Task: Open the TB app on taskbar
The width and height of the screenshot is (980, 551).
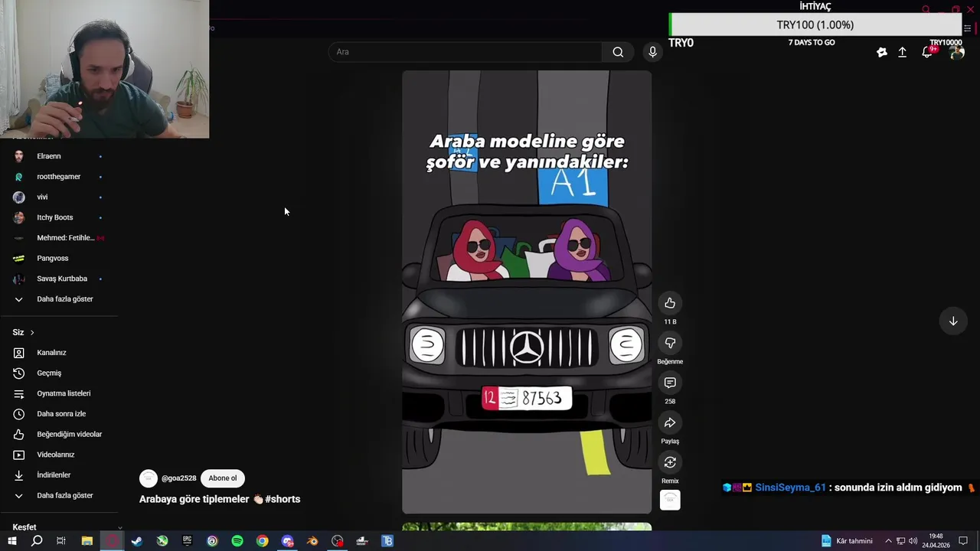Action: coord(387,541)
